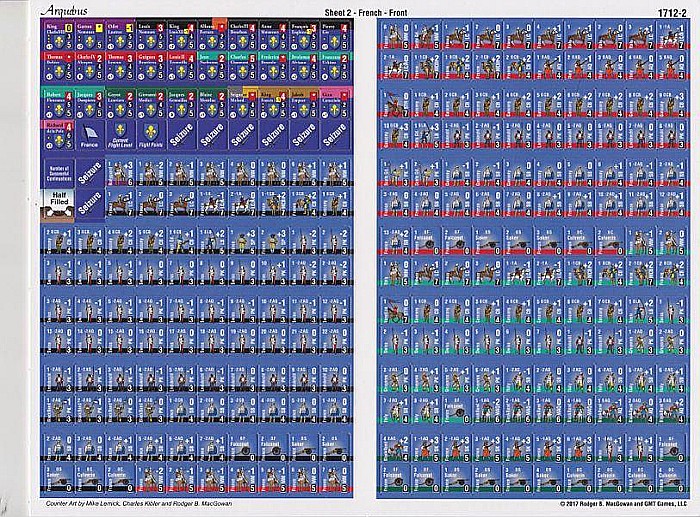Screen dimensions: 700x517
Task: Click the black-band 1 Saker gun counter
Action: click(x=304, y=447)
